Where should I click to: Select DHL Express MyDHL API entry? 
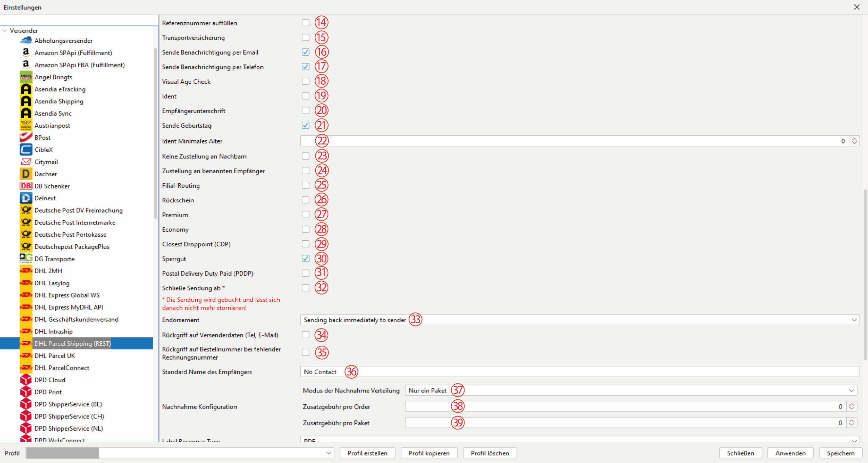coord(69,307)
